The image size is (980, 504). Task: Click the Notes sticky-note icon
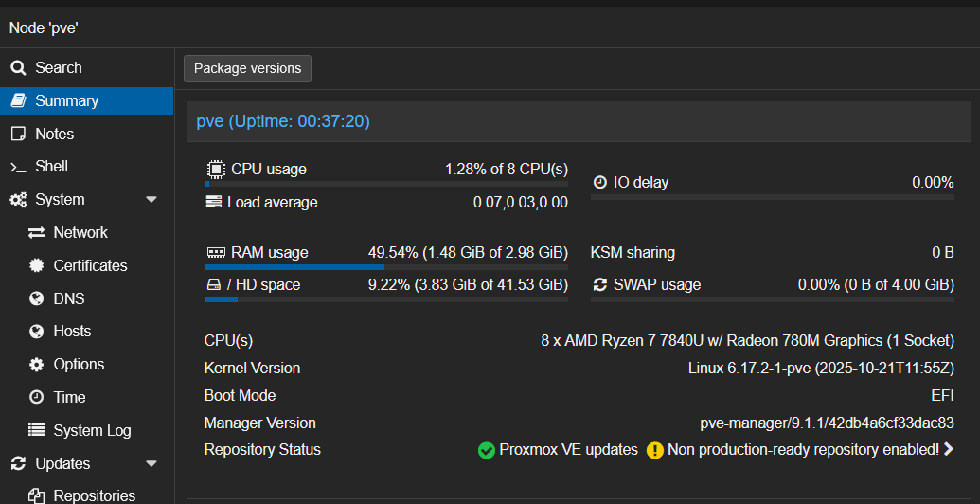[19, 134]
